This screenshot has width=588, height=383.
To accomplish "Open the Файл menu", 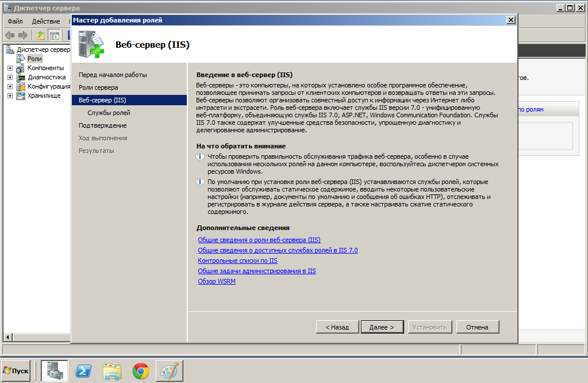I will [x=15, y=21].
